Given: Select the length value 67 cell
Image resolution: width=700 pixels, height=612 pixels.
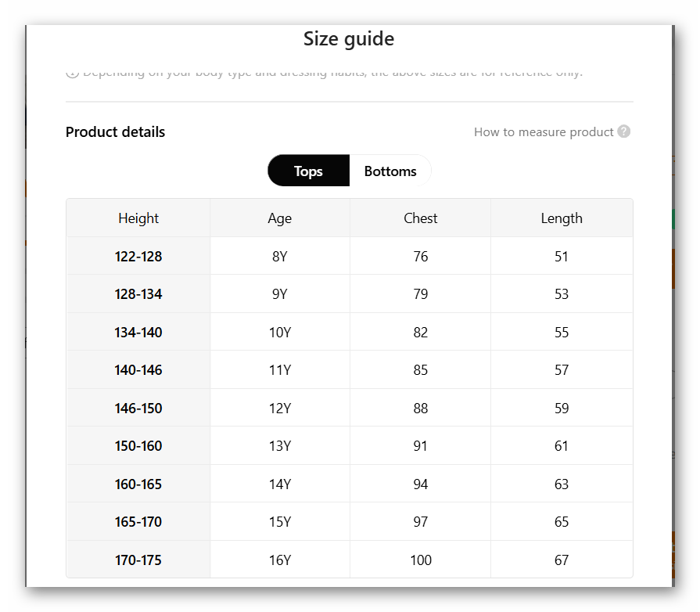Looking at the screenshot, I should point(562,560).
